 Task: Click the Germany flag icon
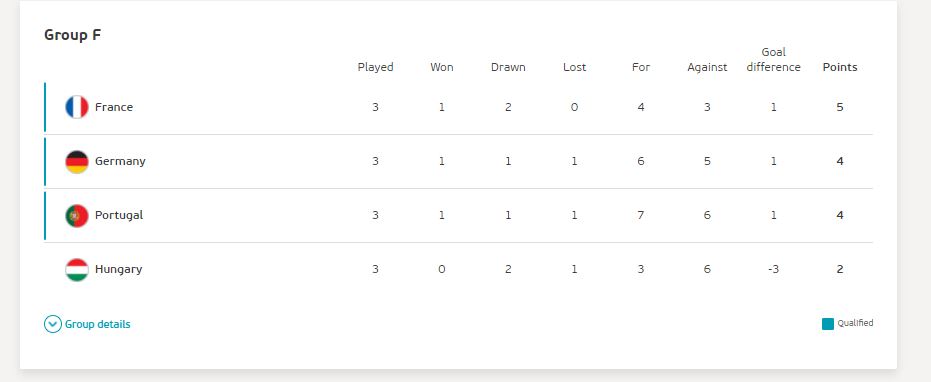point(77,162)
